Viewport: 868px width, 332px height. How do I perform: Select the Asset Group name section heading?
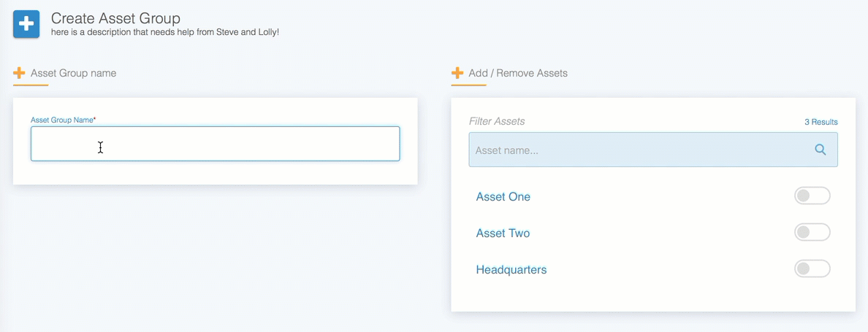(x=74, y=73)
